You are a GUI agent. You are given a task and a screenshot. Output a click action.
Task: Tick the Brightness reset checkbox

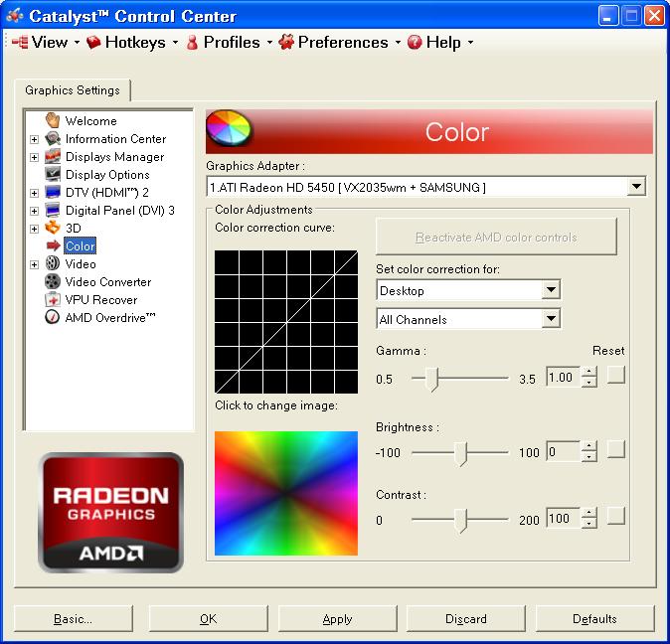tap(616, 449)
